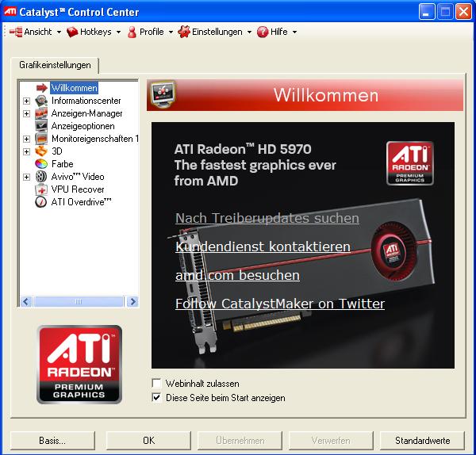Click the VPU Recover first-aid icon

41,189
